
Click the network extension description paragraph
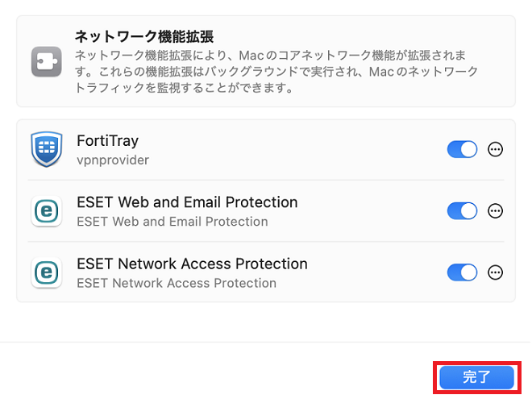tap(274, 72)
